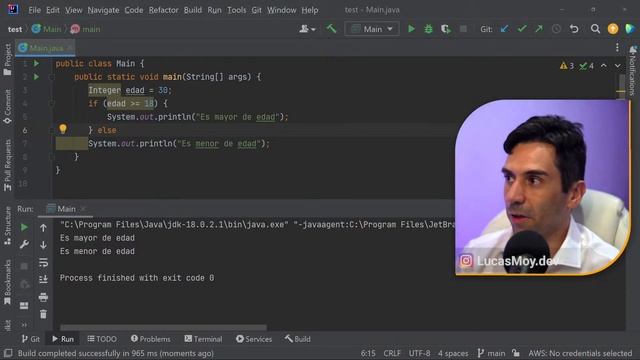Select the Main tab in Run panel
Viewport: 640px width, 360px height.
coord(65,209)
